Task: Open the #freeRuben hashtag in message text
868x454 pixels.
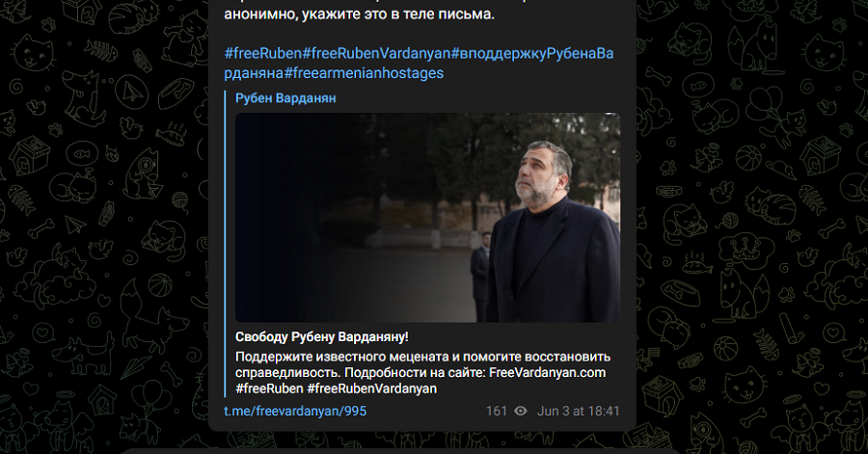Action: pyautogui.click(x=263, y=54)
